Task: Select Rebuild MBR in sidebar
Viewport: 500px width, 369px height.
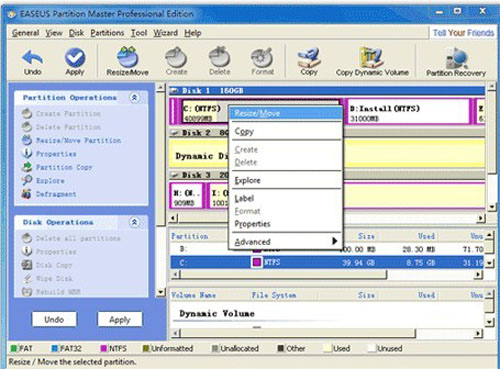Action: 51,292
